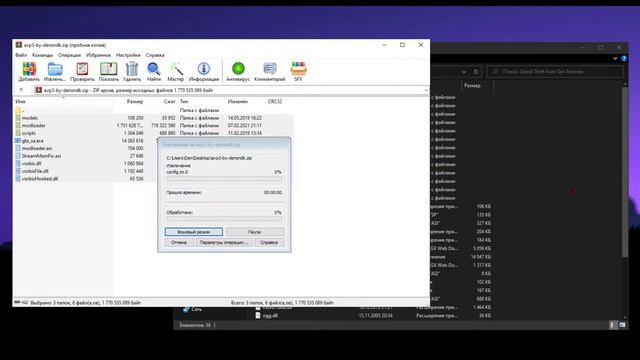
Task: Click the current file progress bar
Action: [224, 179]
